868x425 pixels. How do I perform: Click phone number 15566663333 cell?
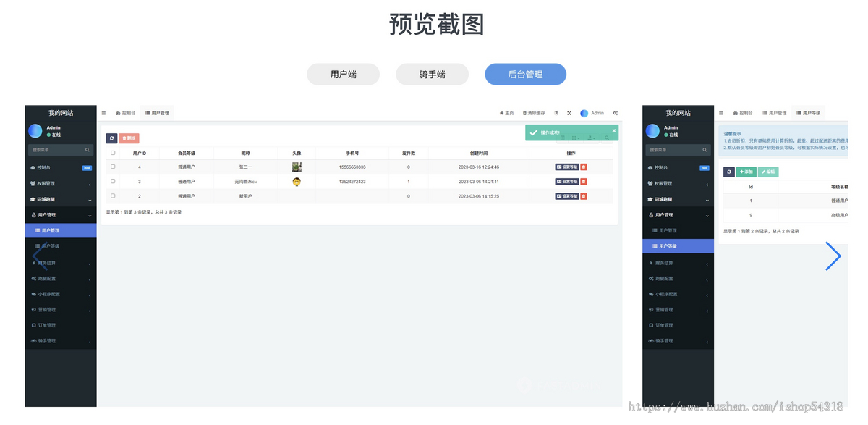click(x=352, y=167)
